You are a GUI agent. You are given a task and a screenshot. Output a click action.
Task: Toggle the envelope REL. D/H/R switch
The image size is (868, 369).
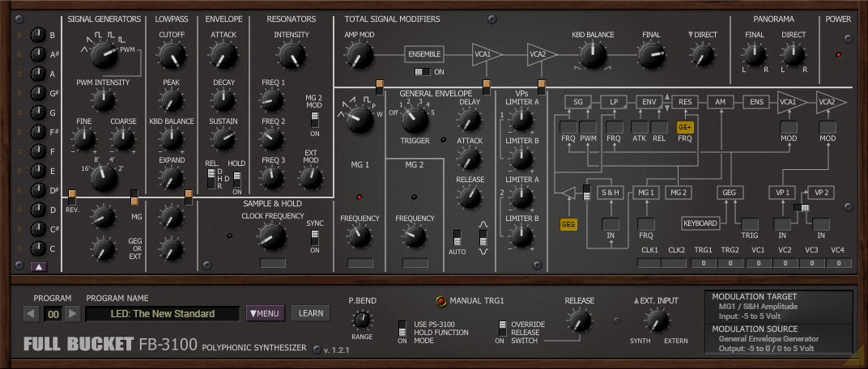[211, 180]
